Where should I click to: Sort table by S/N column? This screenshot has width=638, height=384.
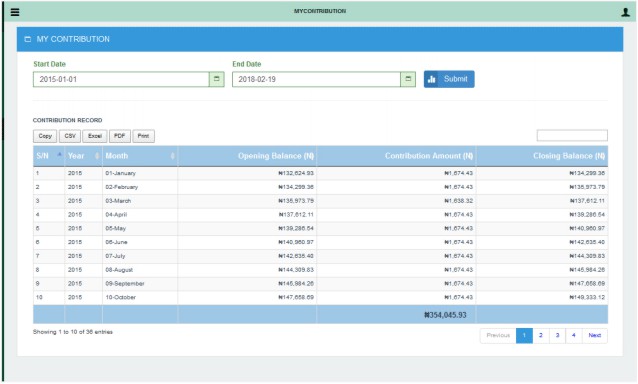(49, 156)
